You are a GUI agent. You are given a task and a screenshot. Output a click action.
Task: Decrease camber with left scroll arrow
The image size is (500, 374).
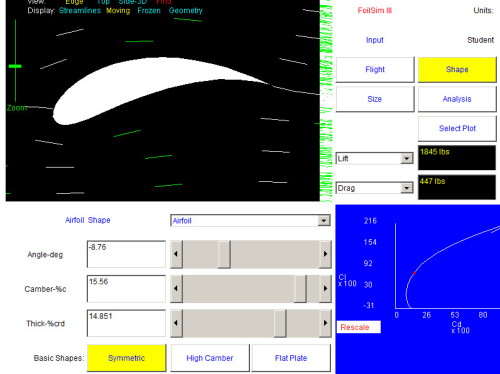176,289
